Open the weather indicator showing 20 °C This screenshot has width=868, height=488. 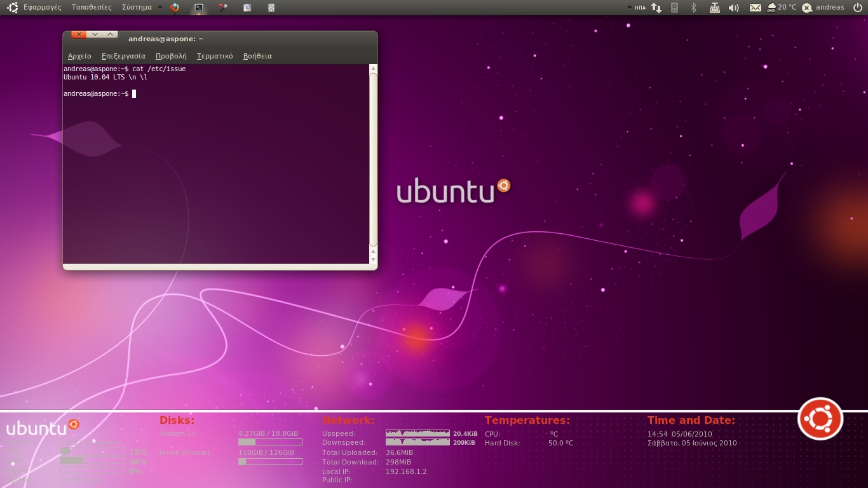tap(782, 8)
